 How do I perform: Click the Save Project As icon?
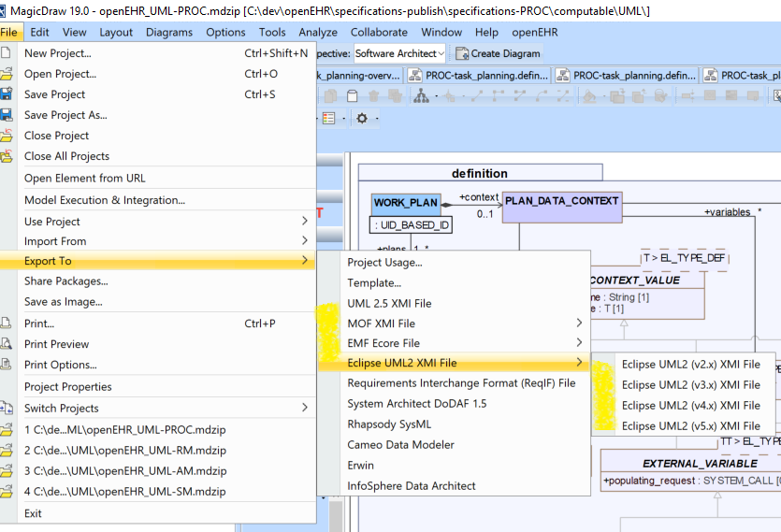tap(6, 115)
